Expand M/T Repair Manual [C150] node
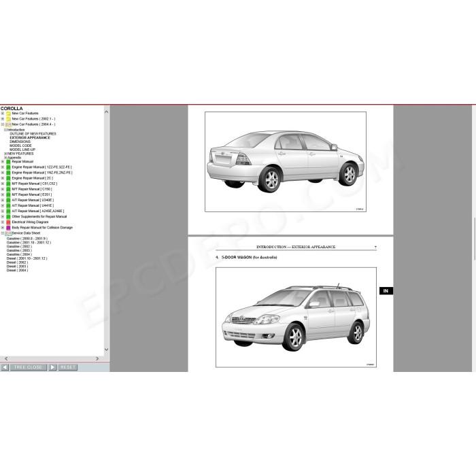The width and height of the screenshot is (476, 476). 3,189
